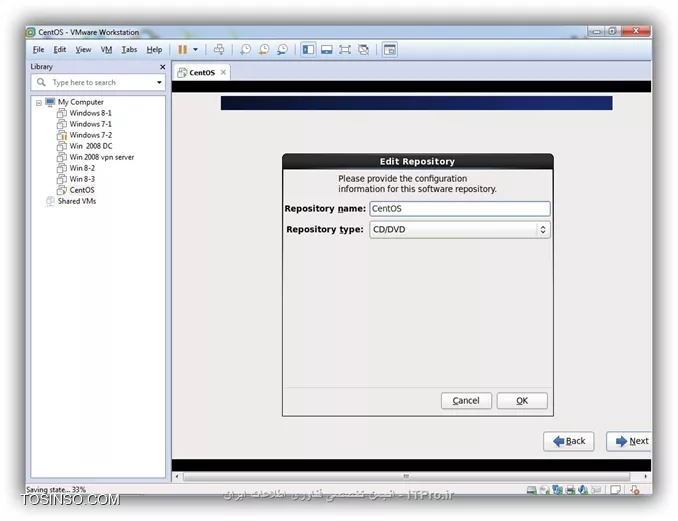
Task: Select Win 2008 vpn server entry
Action: [x=102, y=157]
